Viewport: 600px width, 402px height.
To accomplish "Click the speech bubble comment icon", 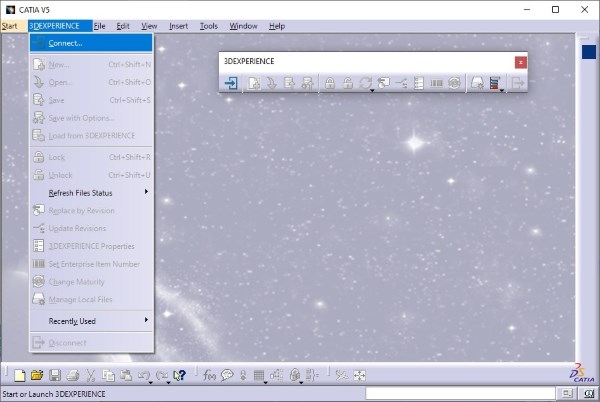I will click(227, 375).
